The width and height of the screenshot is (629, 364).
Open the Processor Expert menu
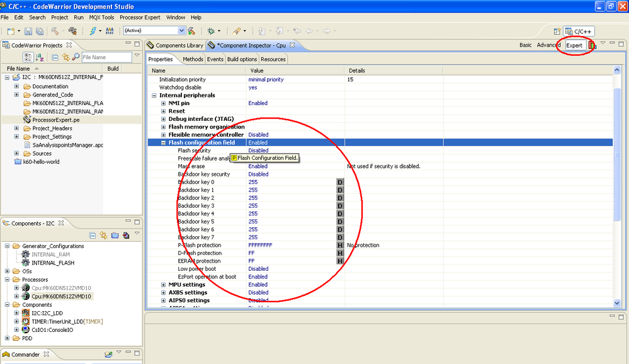pyautogui.click(x=140, y=17)
